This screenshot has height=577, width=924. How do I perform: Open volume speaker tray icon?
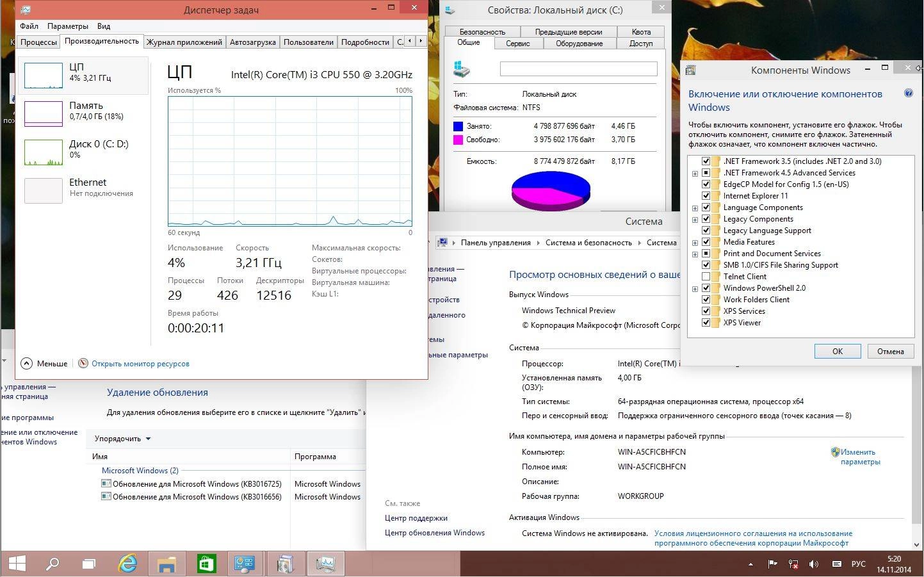click(x=814, y=564)
